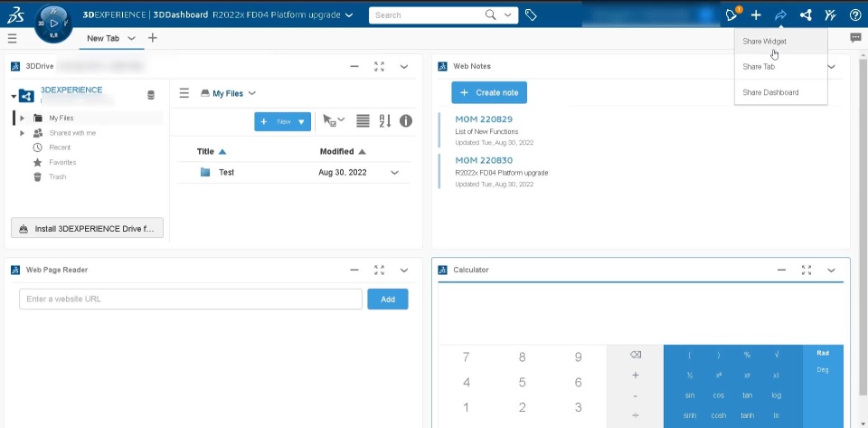Open the search options dropdown chevron

507,15
